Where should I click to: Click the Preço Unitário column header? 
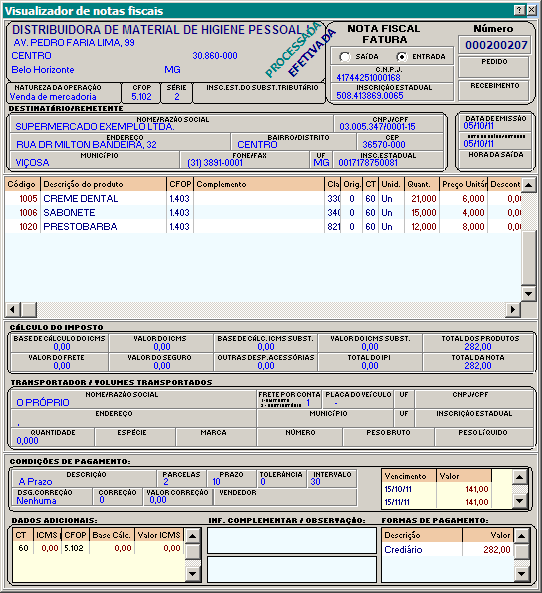tap(463, 184)
